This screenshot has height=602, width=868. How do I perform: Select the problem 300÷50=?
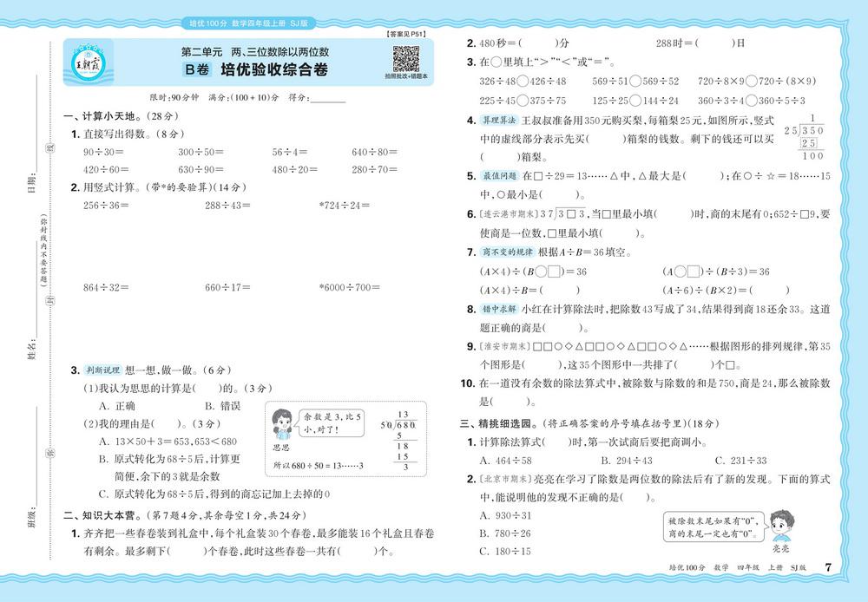(x=201, y=152)
